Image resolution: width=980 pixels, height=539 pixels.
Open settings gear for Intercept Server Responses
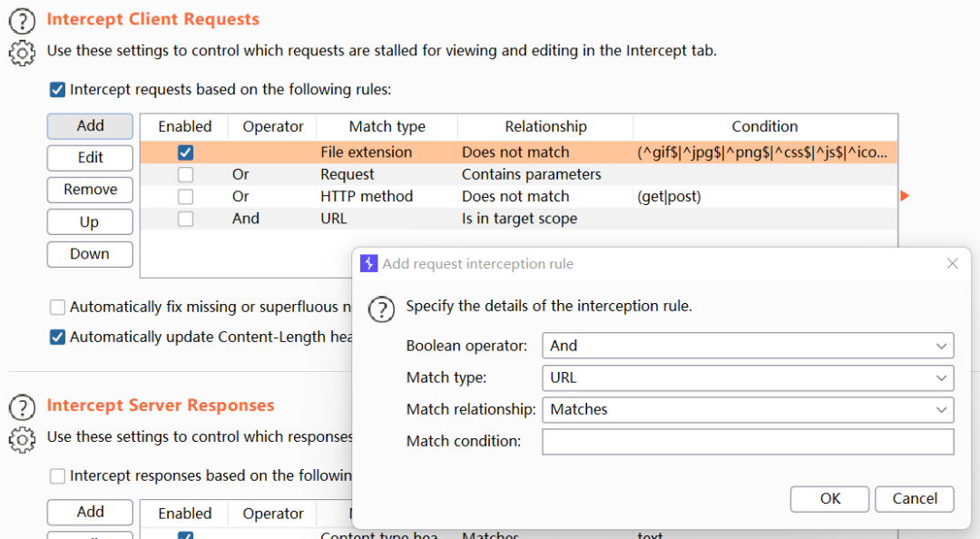22,439
